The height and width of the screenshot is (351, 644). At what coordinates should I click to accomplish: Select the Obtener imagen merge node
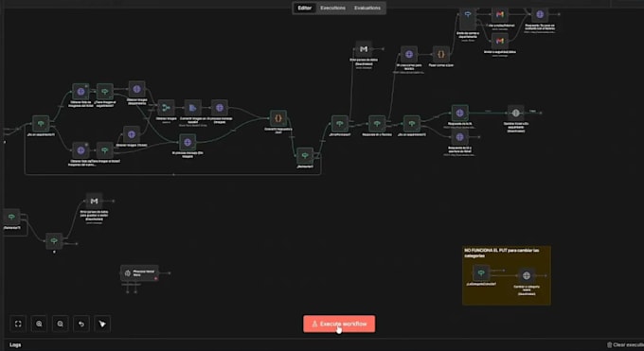[x=166, y=108]
